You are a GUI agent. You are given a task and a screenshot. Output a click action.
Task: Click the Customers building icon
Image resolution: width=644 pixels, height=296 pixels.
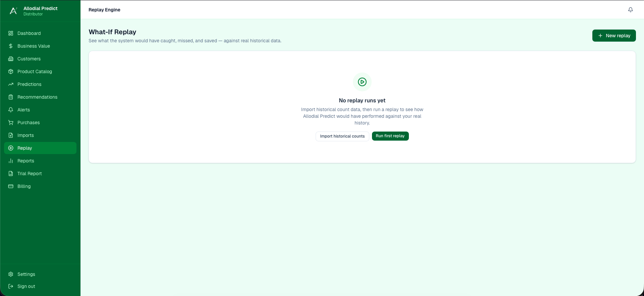11,59
